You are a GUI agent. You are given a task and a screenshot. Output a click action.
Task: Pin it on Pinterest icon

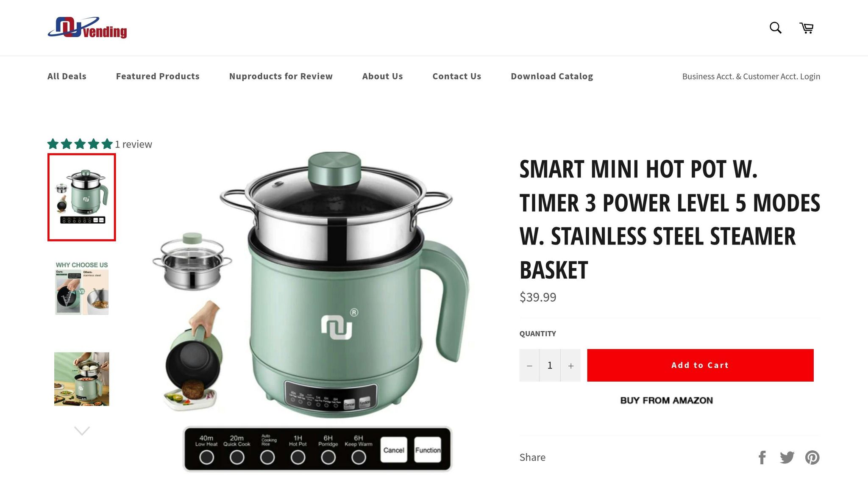(812, 457)
